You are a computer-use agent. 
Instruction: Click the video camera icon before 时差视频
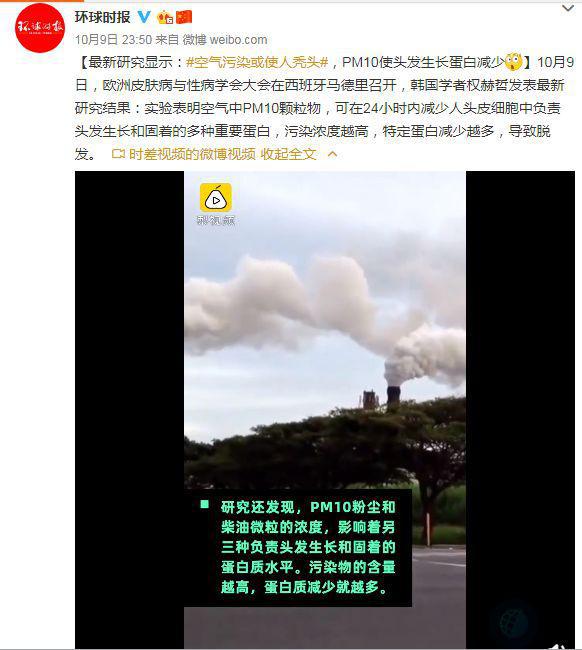click(x=118, y=154)
